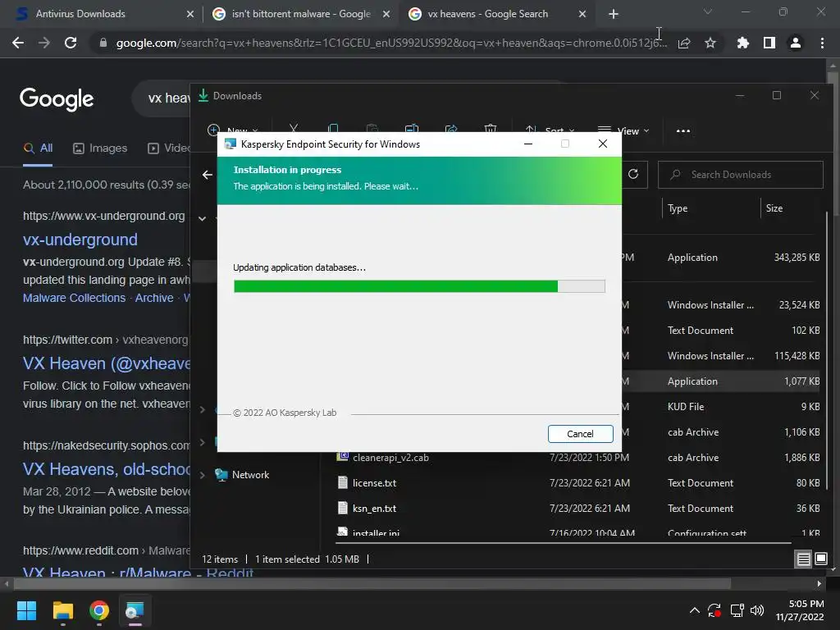Open the VX Heaven Twitter result
840x630 pixels.
click(107, 363)
